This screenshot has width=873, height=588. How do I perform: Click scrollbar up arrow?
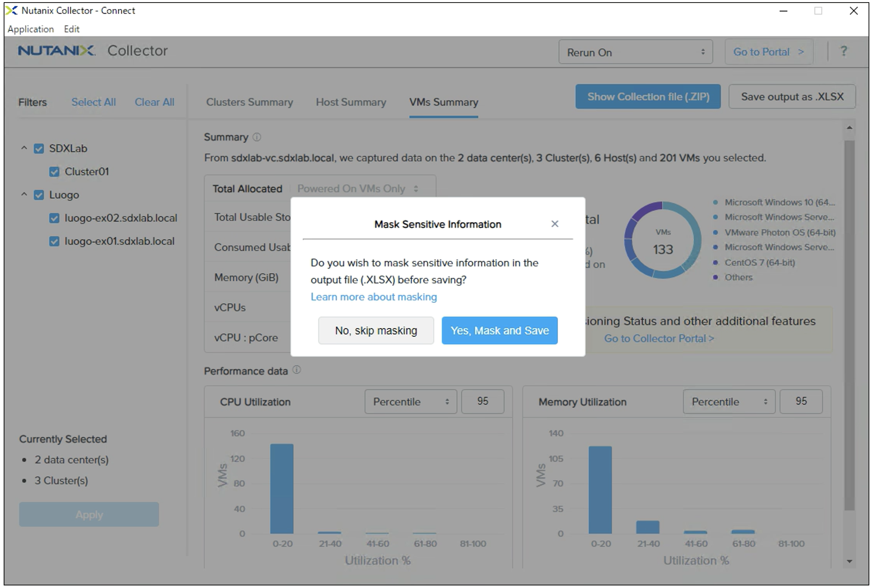(x=849, y=128)
